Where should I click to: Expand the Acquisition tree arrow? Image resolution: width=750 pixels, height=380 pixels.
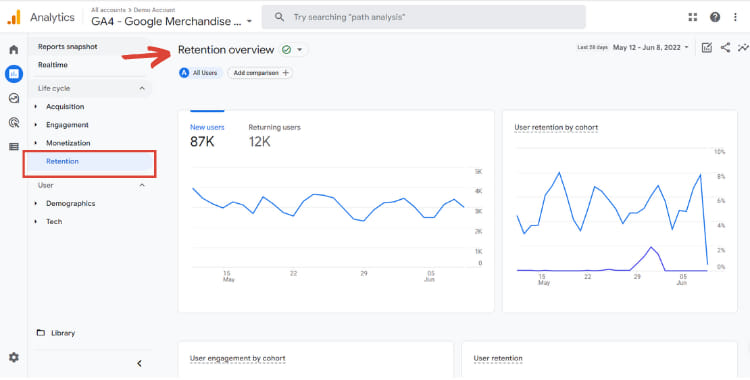point(36,107)
